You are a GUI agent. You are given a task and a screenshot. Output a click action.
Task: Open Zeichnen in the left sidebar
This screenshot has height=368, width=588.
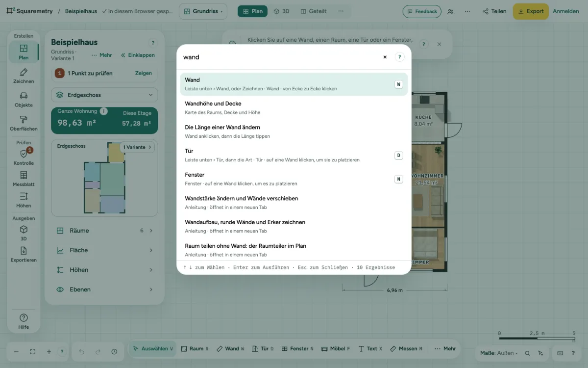coord(24,76)
